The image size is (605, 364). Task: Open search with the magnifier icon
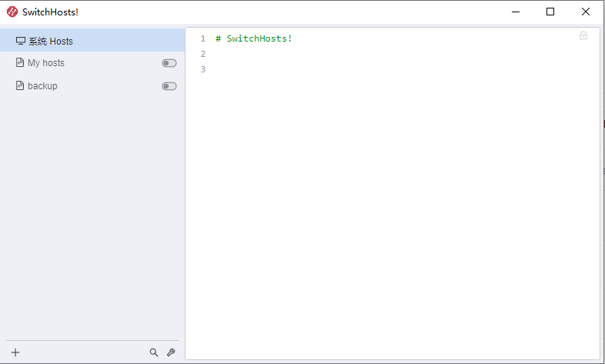pos(154,352)
